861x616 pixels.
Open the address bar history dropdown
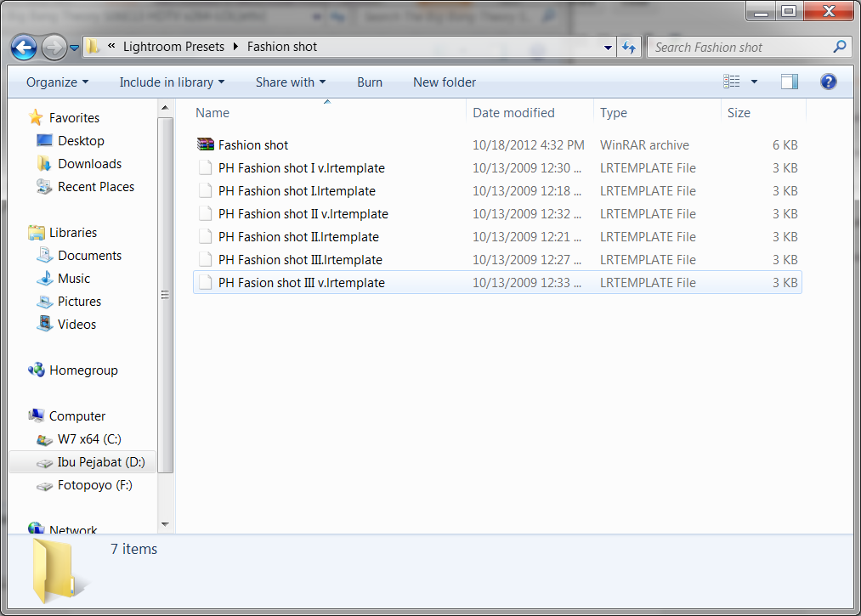(x=608, y=48)
